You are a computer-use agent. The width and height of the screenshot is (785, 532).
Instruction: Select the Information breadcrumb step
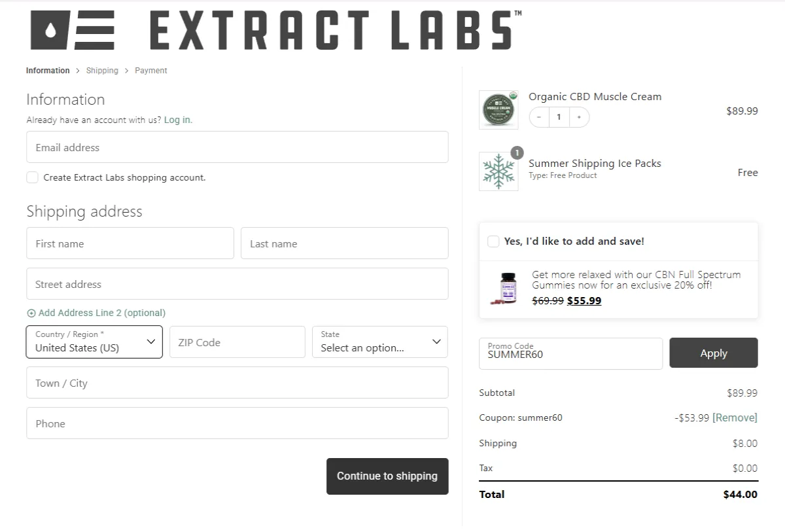[48, 71]
